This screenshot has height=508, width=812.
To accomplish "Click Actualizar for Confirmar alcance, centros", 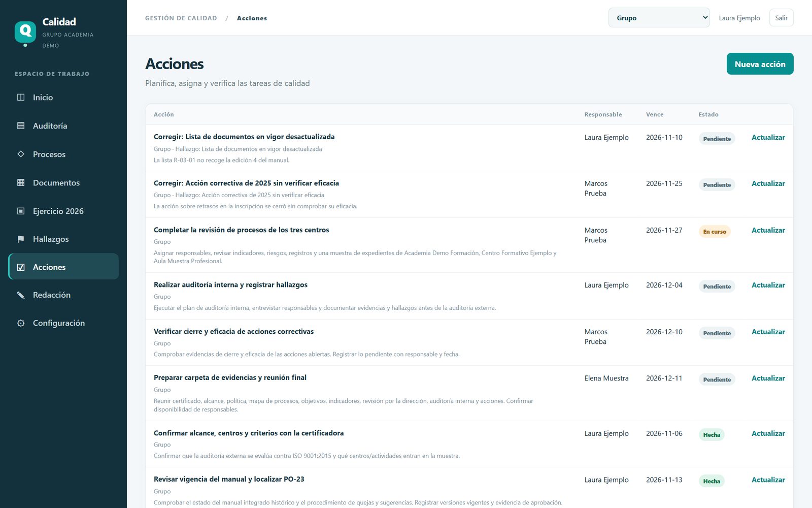I will [768, 433].
